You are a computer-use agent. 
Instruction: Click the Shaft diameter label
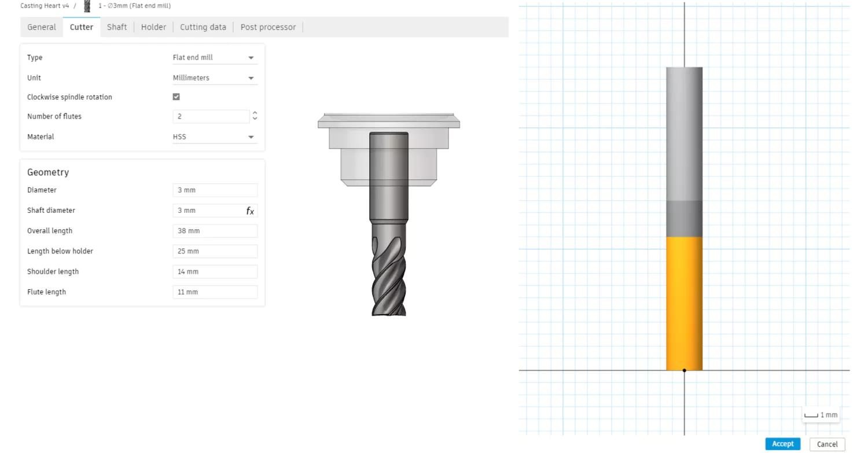[x=51, y=211]
